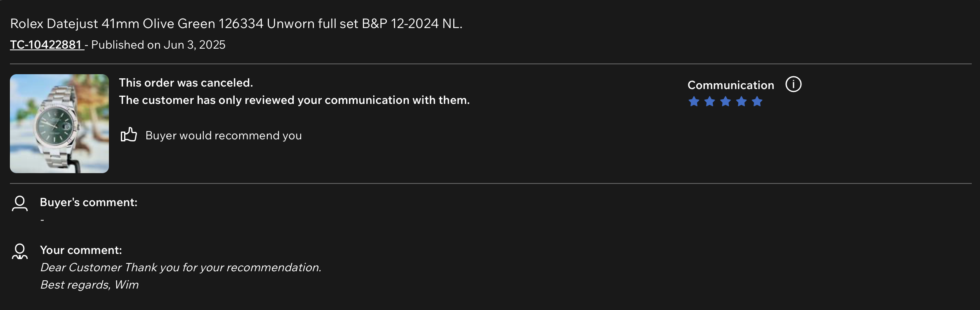Click the first Communication rating star
The width and height of the screenshot is (980, 310).
click(x=694, y=101)
